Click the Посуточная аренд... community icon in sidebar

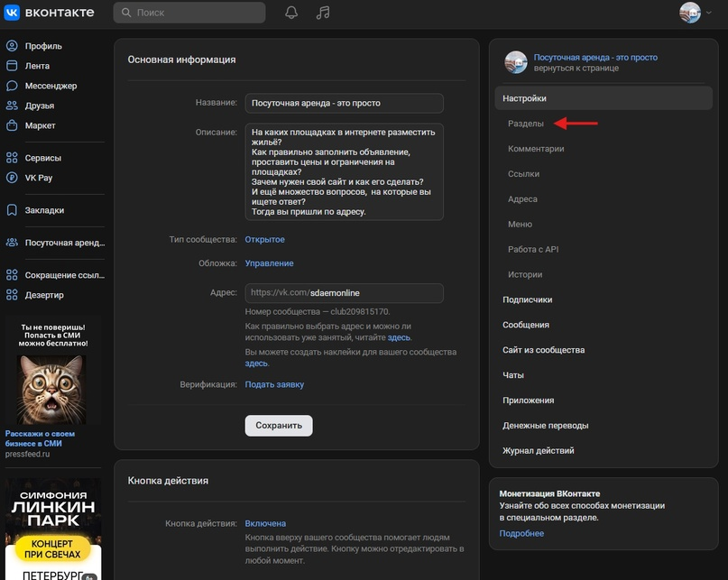point(12,243)
